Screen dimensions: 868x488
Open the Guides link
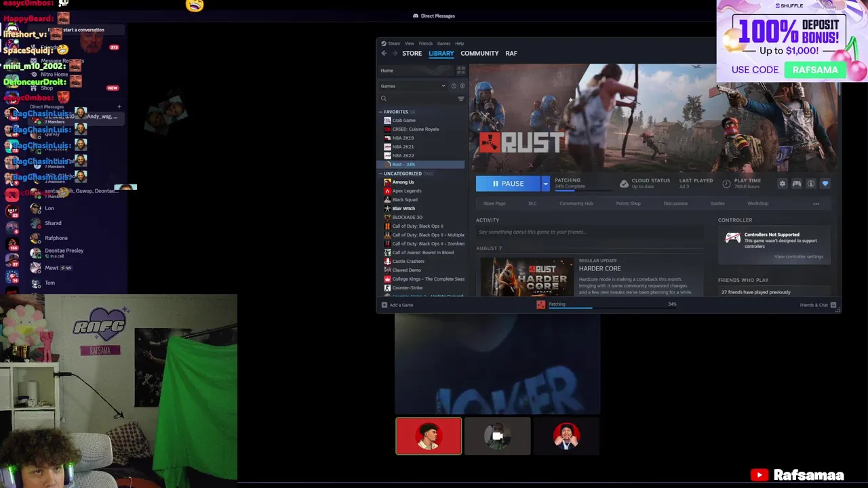(x=717, y=203)
